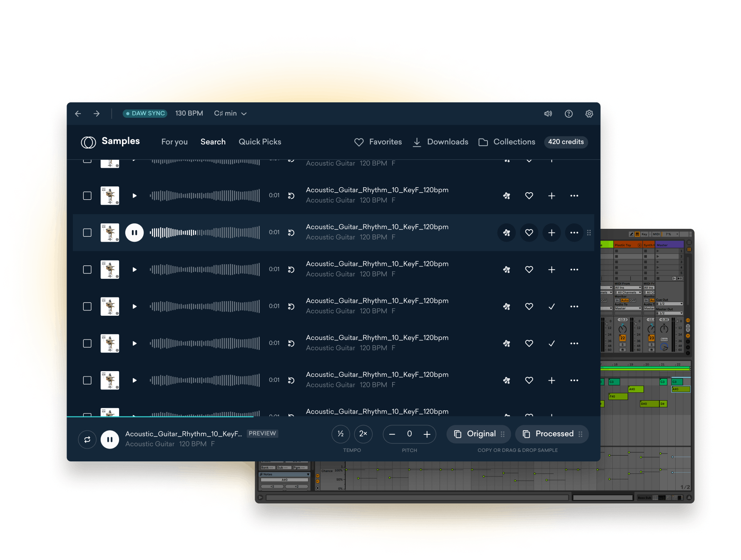Screen dimensions: 741x560
Task: Open more options for the playing sample row
Action: pos(574,233)
